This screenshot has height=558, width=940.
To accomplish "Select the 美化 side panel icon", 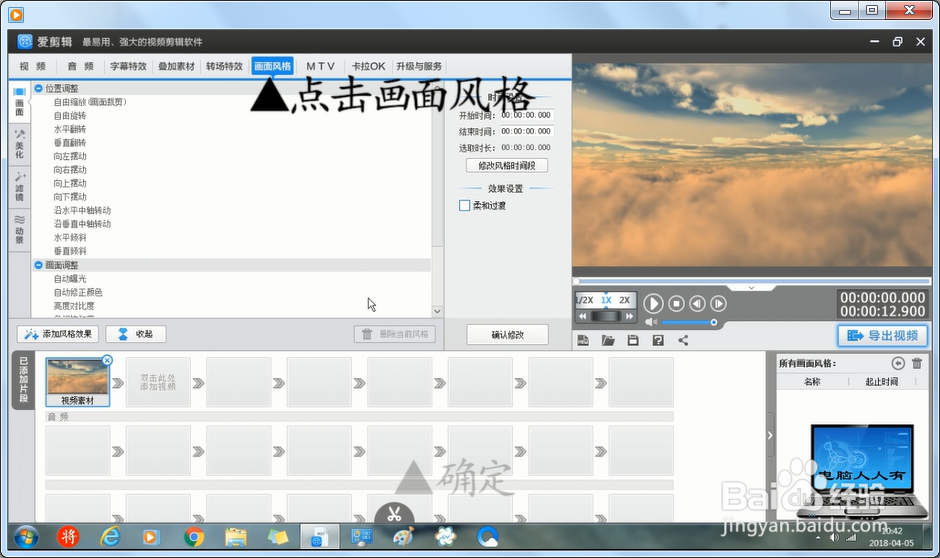I will coord(19,144).
